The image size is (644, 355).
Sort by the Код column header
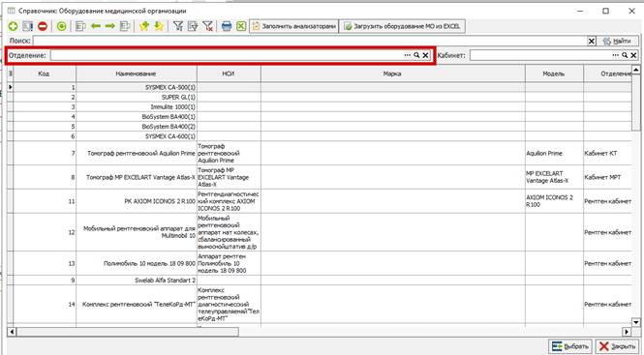pos(45,74)
